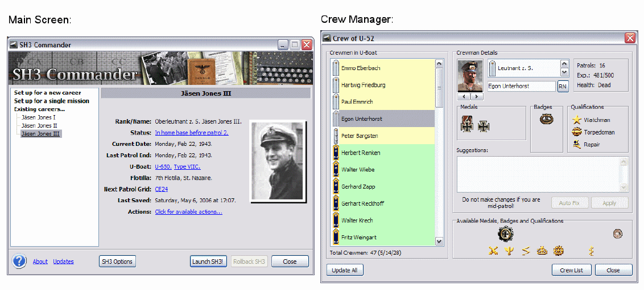Select career Jäsen Jones II

(x=40, y=125)
